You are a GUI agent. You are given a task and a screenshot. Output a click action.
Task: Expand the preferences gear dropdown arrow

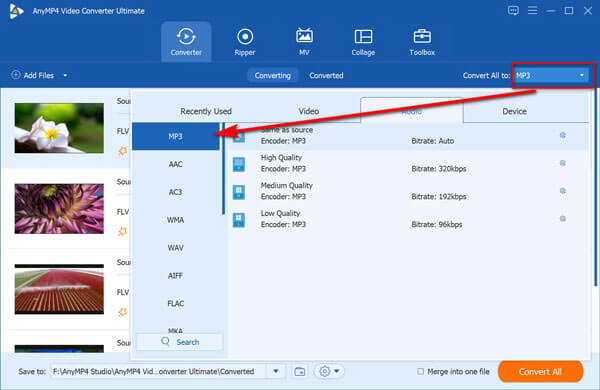[337, 371]
